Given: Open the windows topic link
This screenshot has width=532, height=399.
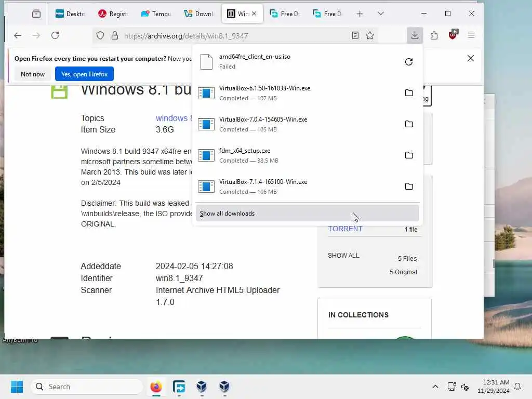Looking at the screenshot, I should (174, 118).
